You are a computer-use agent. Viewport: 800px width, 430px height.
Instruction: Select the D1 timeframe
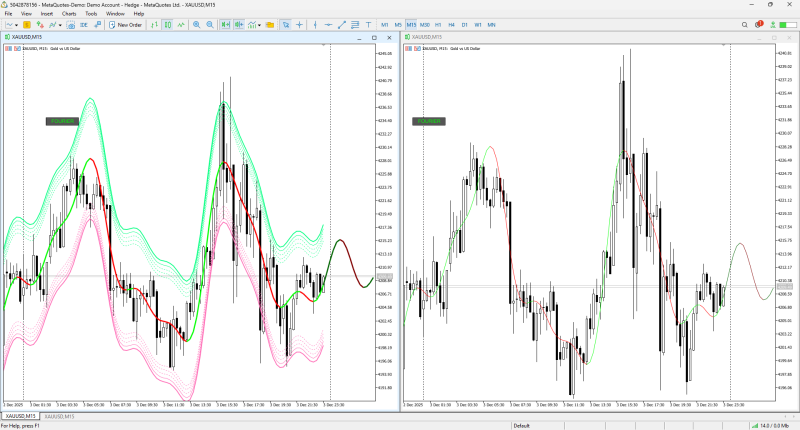(464, 24)
